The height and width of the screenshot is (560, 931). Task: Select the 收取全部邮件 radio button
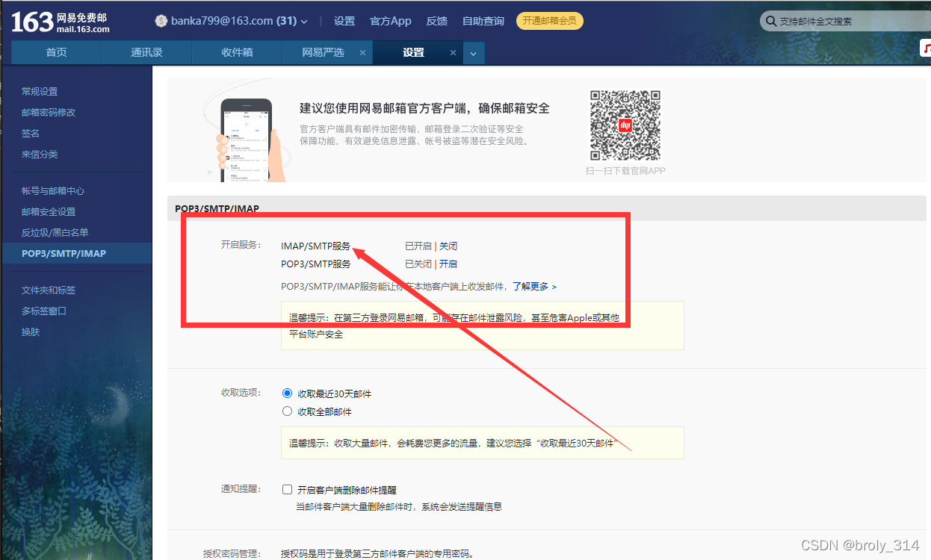(287, 411)
